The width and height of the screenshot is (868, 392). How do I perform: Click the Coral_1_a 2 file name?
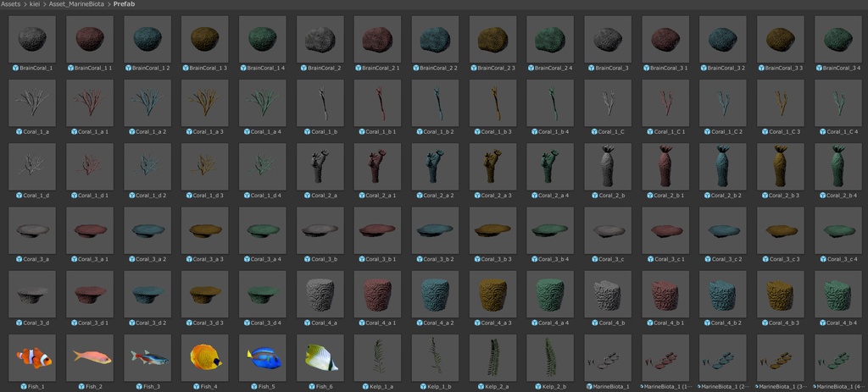pyautogui.click(x=151, y=131)
